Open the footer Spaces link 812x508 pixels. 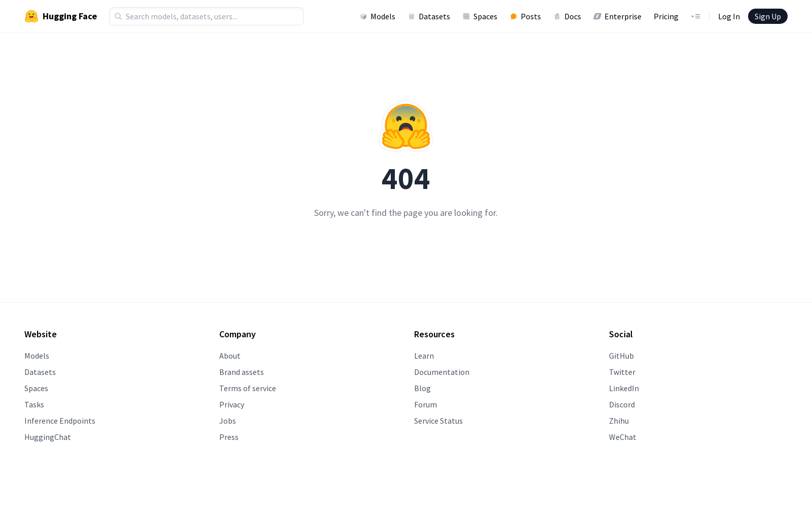click(x=36, y=388)
